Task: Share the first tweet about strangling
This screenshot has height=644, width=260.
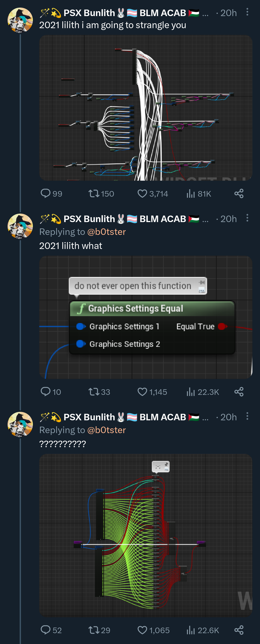Action: [x=239, y=194]
